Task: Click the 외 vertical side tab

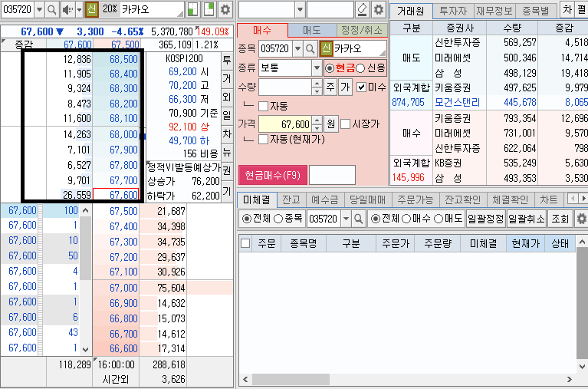Action: [x=227, y=97]
